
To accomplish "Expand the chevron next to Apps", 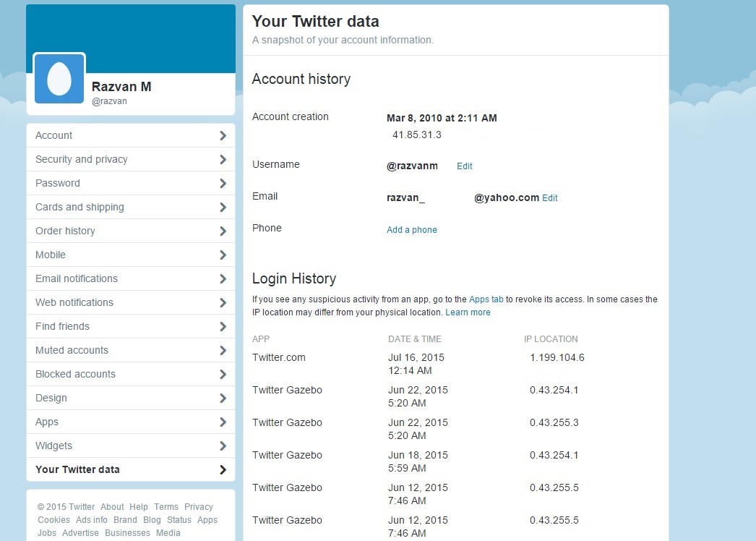I will tap(225, 422).
